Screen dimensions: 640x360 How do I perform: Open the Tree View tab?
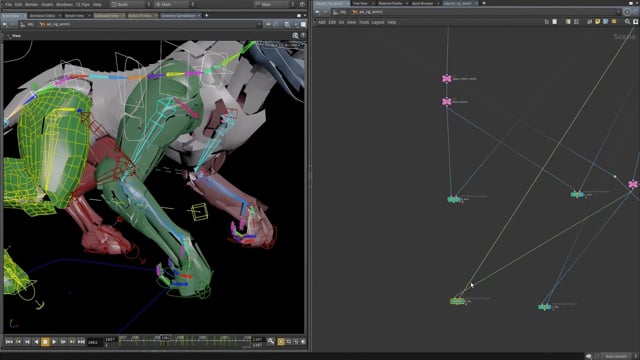[x=360, y=3]
